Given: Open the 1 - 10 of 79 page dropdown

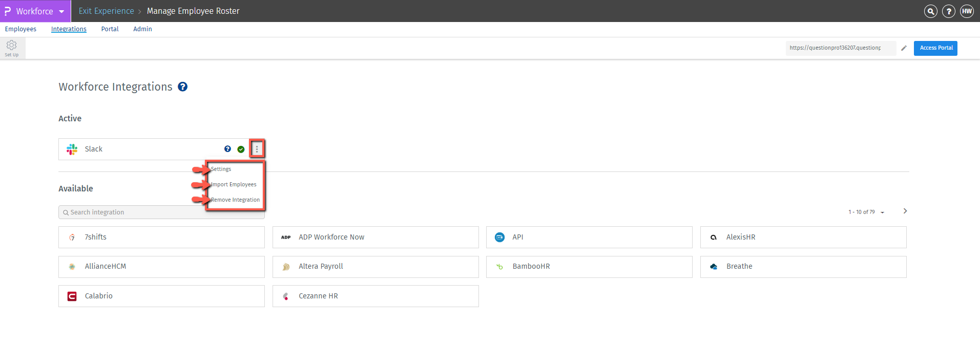Looking at the screenshot, I should click(x=866, y=212).
